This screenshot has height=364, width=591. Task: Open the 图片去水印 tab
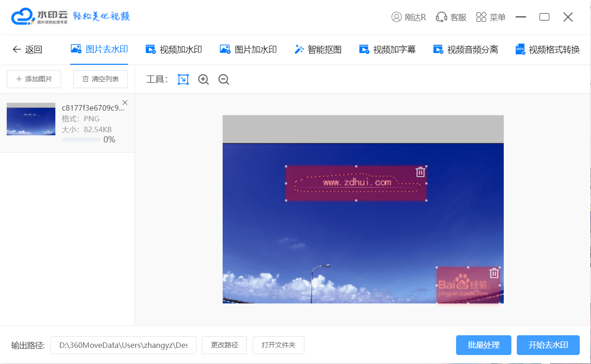point(99,49)
